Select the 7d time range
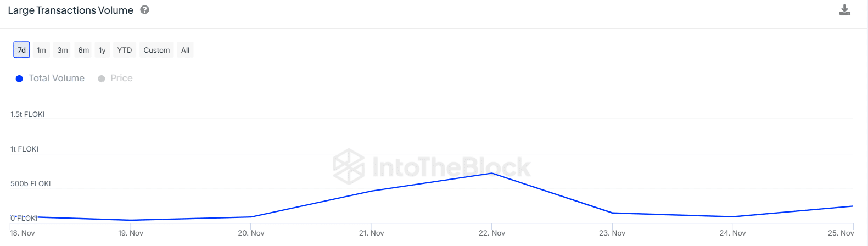Screen dimensions: 868x246 point(21,50)
